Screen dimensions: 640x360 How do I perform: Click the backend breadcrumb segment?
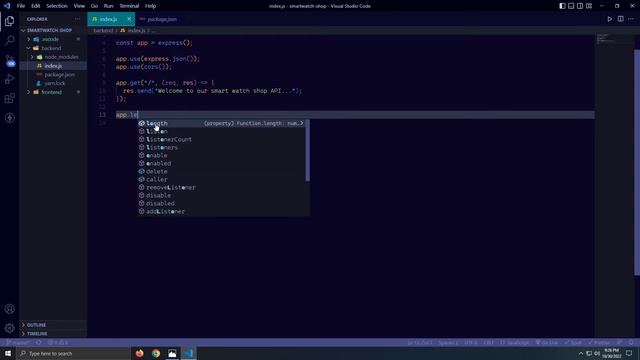pyautogui.click(x=103, y=31)
